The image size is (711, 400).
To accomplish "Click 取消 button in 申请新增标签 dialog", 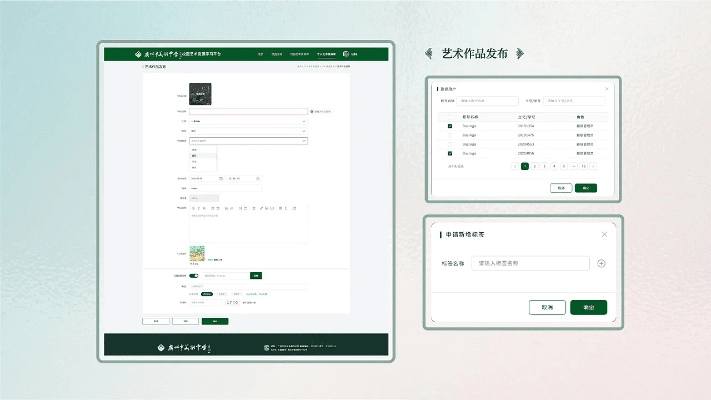I will [547, 307].
